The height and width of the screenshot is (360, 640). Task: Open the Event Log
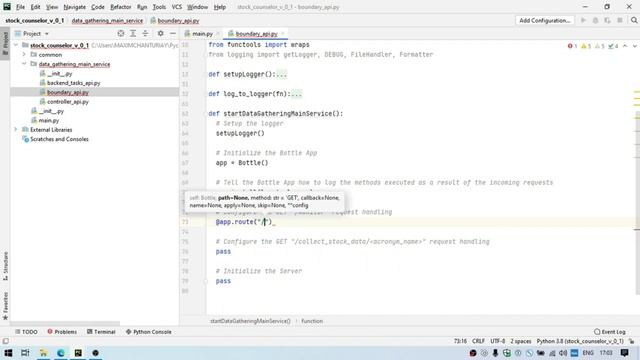pos(610,332)
